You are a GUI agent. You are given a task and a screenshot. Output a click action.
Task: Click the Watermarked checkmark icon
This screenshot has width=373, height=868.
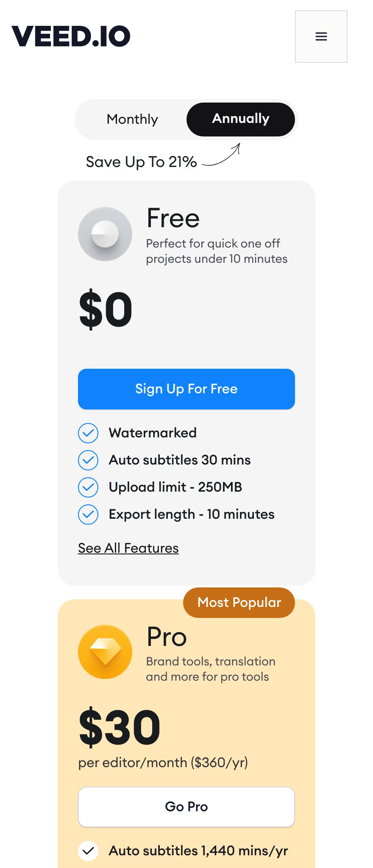[x=88, y=433]
